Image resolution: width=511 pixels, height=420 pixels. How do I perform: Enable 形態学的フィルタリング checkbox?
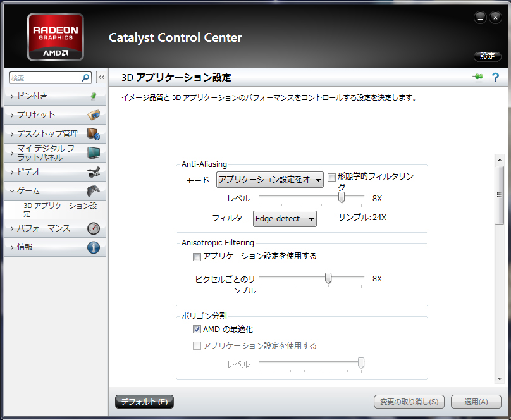pyautogui.click(x=331, y=177)
